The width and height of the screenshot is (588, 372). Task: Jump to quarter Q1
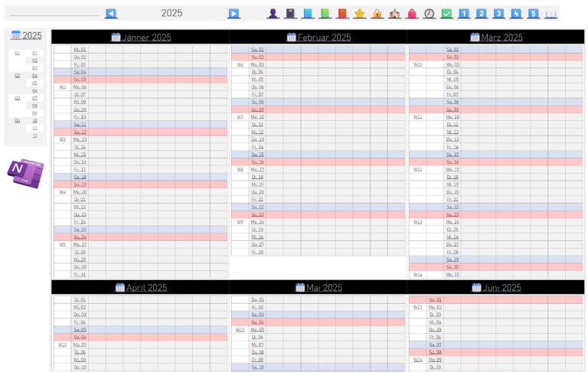click(x=18, y=54)
